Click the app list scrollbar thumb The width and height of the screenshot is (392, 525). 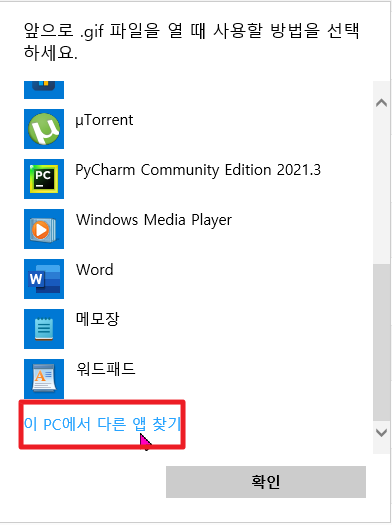(x=382, y=342)
